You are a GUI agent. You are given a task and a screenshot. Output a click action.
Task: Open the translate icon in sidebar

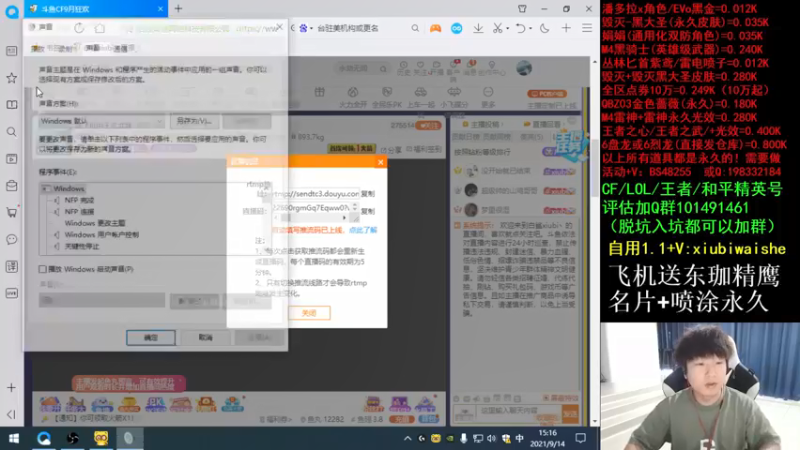tap(11, 266)
